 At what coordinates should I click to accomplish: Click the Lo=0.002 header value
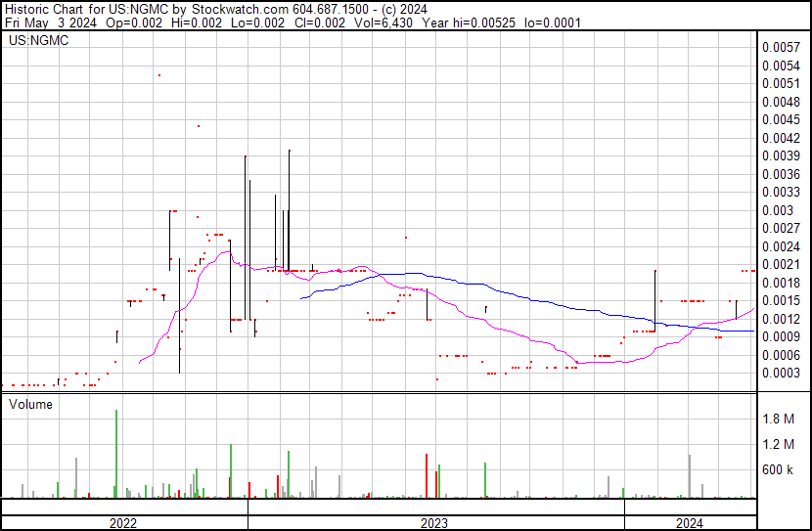tap(258, 22)
